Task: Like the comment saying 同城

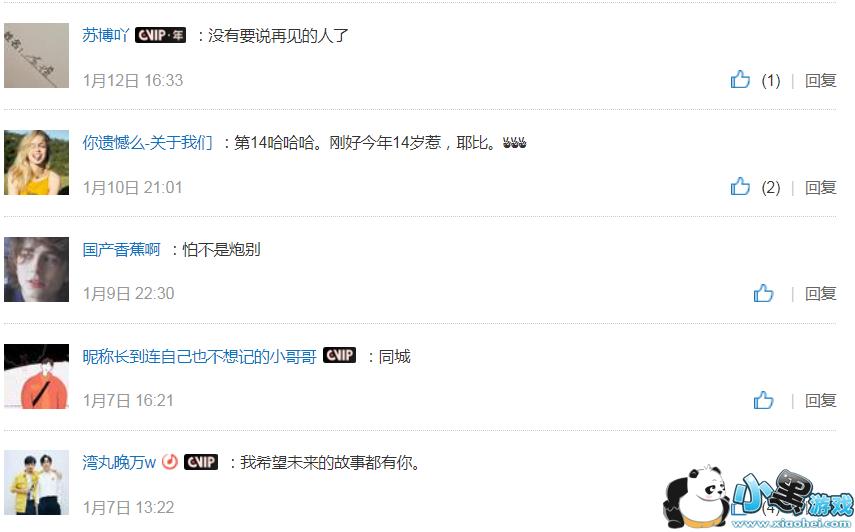Action: [763, 400]
